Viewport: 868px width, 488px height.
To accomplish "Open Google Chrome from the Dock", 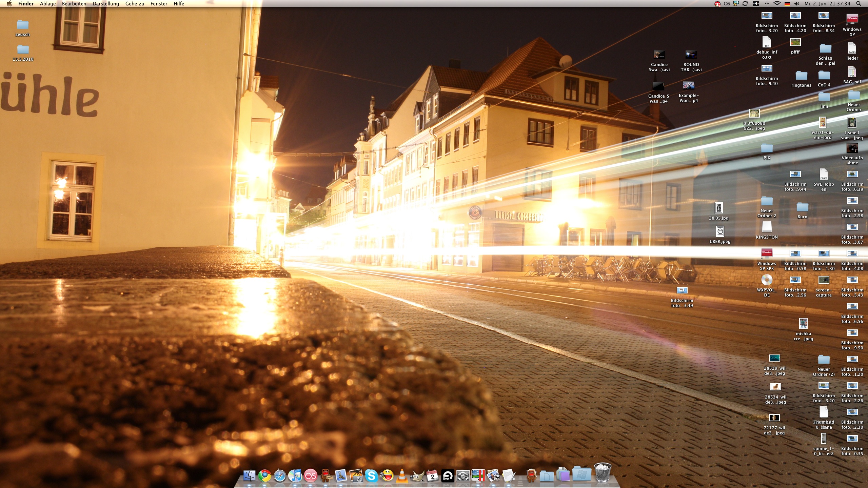I will click(265, 476).
